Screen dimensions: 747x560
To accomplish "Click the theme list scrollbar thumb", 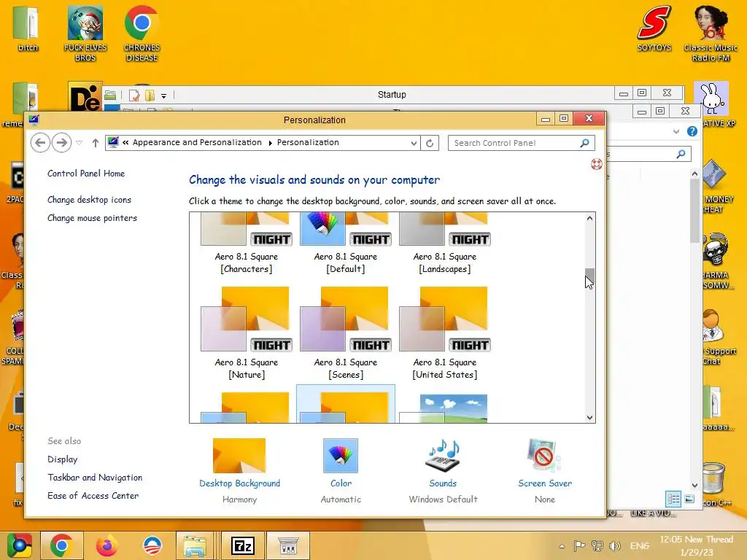I will [x=589, y=275].
